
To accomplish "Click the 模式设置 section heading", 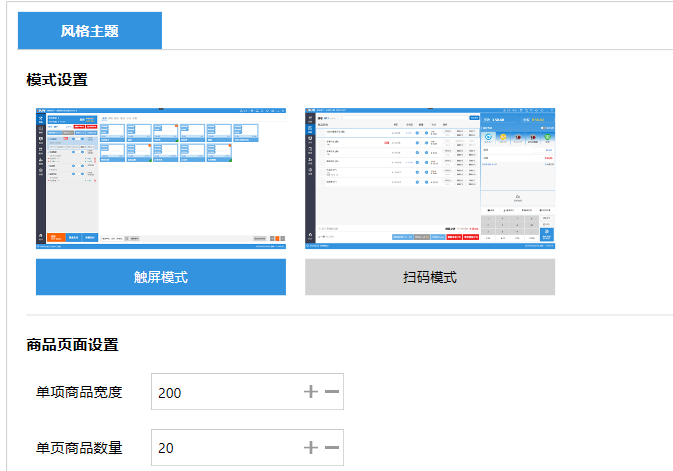I will [x=57, y=79].
